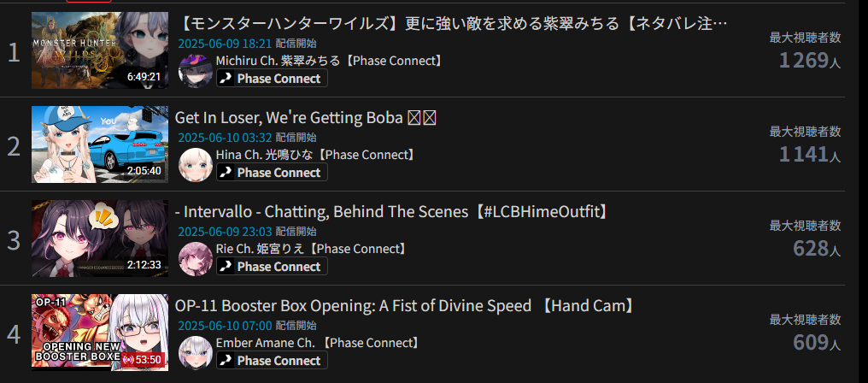Screen dimensions: 868x383
Task: Open Rie Ch. channel avatar
Action: point(196,259)
